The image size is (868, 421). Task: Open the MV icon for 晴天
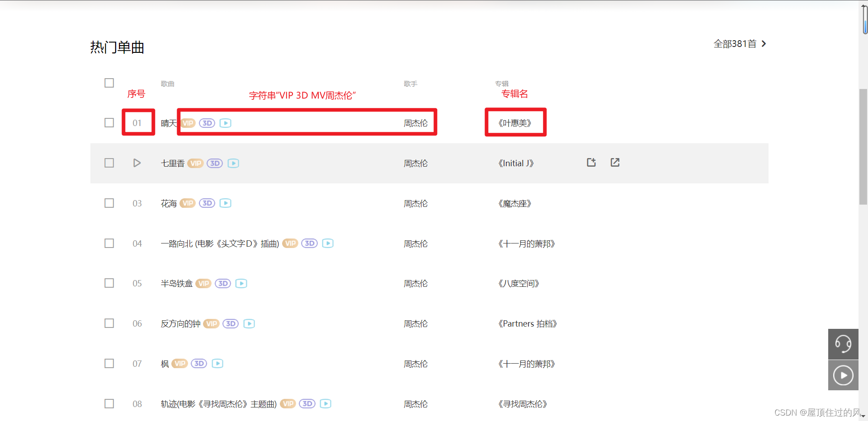tap(225, 123)
